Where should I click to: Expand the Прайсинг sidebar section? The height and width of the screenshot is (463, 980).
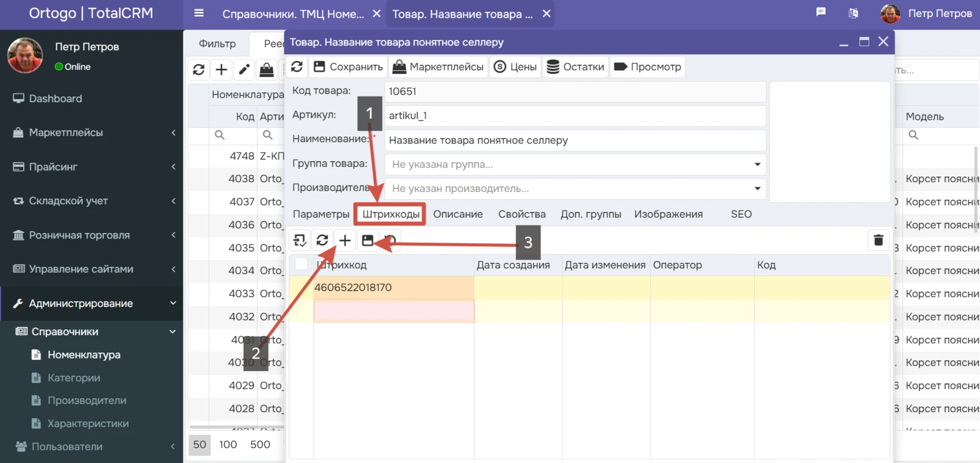(x=91, y=167)
